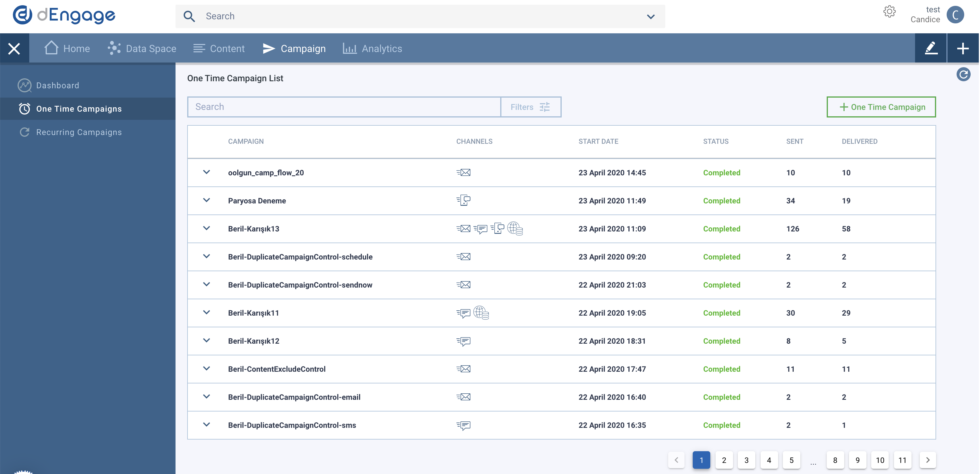980x474 pixels.
Task: Open the Analytics menu
Action: [x=372, y=49]
